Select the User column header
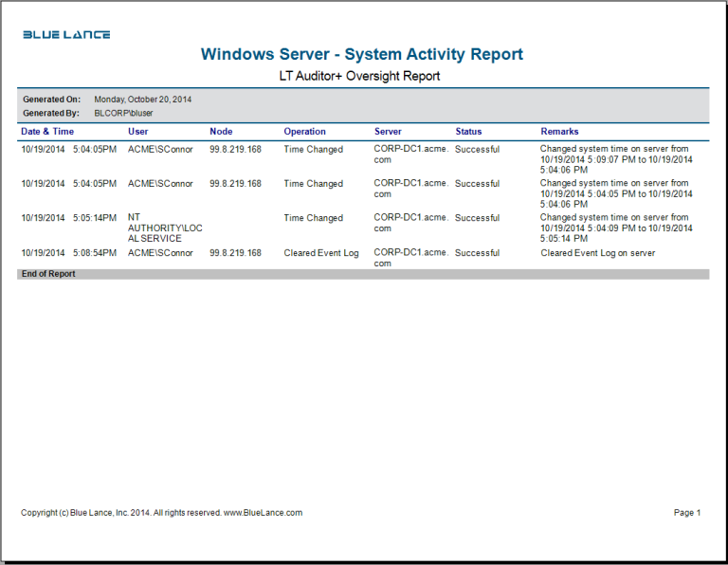728x565 pixels. pyautogui.click(x=138, y=132)
